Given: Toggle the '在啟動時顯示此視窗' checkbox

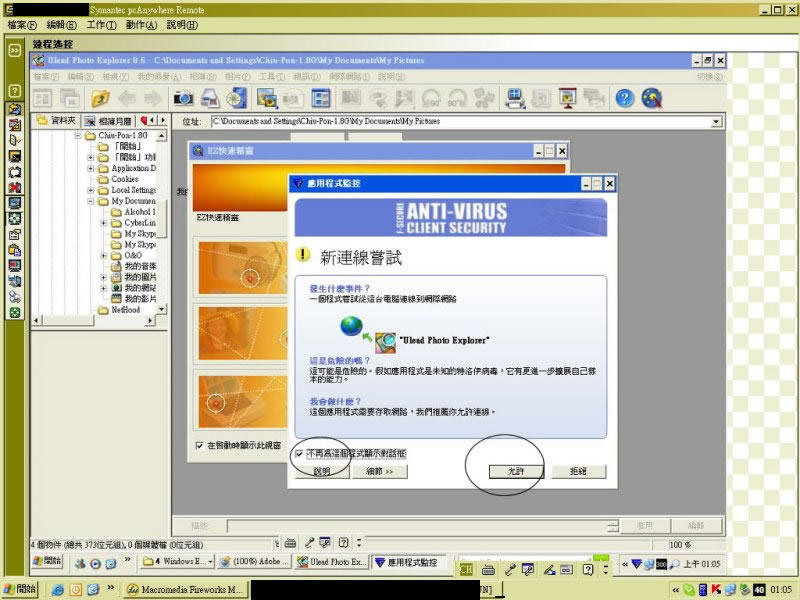Looking at the screenshot, I should pos(199,445).
